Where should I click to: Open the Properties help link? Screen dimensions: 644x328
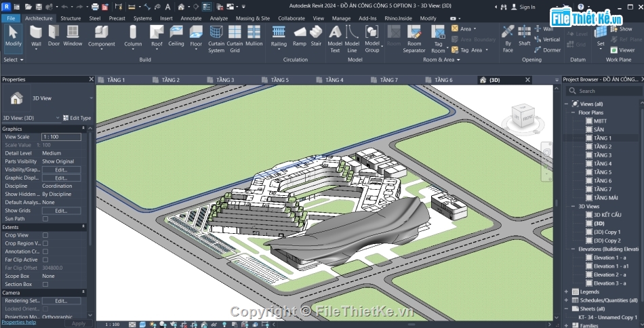click(x=19, y=323)
